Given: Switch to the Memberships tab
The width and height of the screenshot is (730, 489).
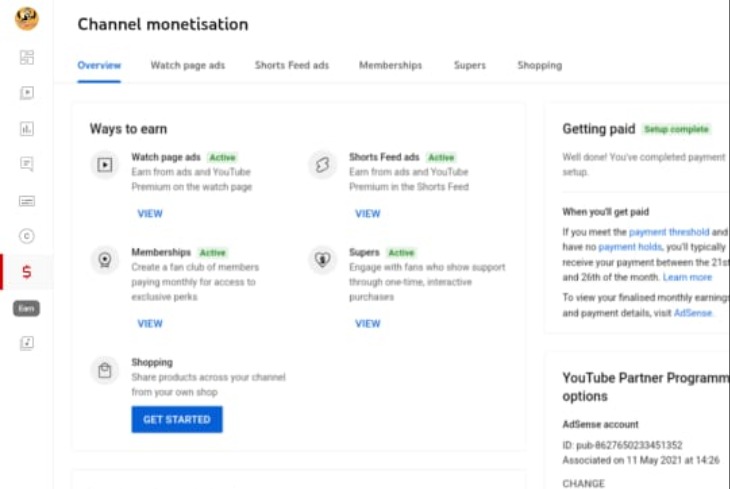Looking at the screenshot, I should 391,65.
